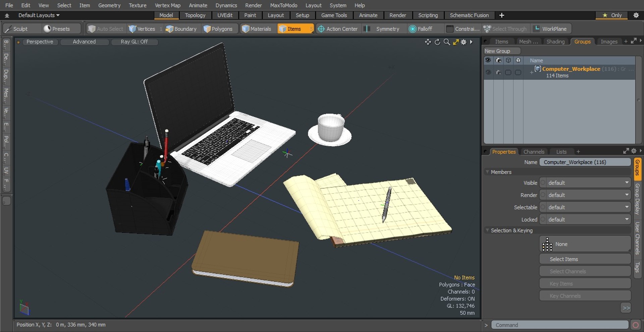
Task: Open WorkPlane options
Action: click(x=551, y=29)
